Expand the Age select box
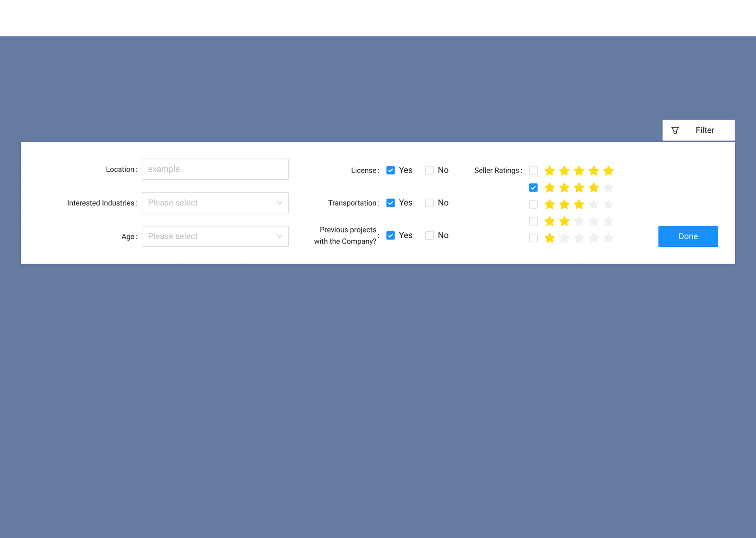The image size is (756, 538). [215, 236]
